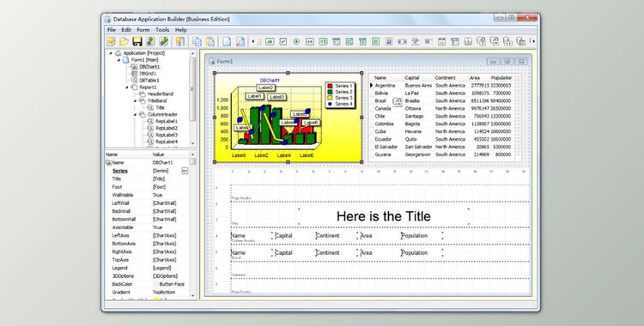Click the Series ellipsis button
This screenshot has height=326, width=644.
pos(185,171)
